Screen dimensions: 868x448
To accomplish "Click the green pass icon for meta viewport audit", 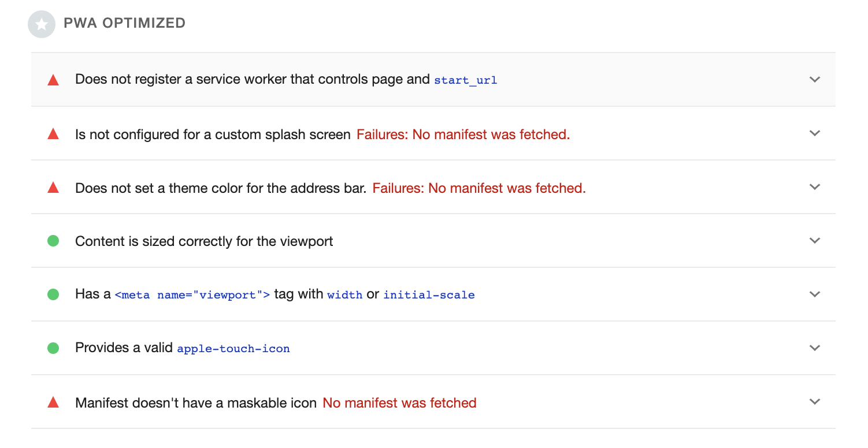I will point(53,294).
